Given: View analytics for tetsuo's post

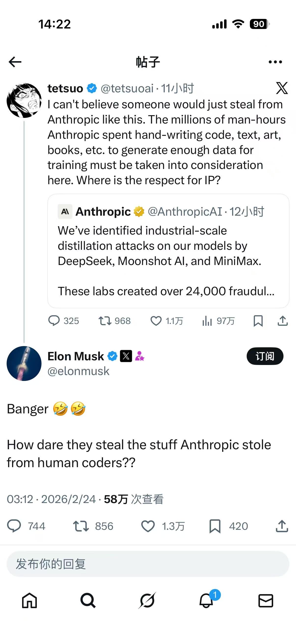Looking at the screenshot, I should tap(207, 321).
